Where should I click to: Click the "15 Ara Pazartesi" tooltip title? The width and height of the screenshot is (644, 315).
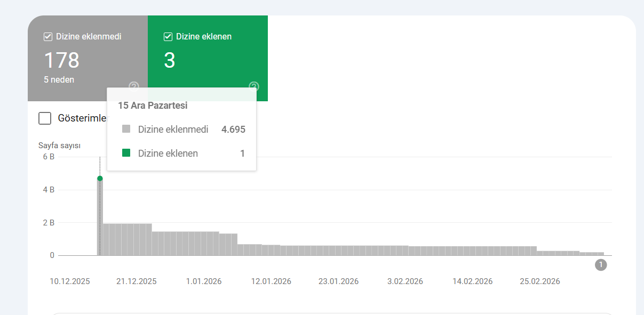[153, 106]
